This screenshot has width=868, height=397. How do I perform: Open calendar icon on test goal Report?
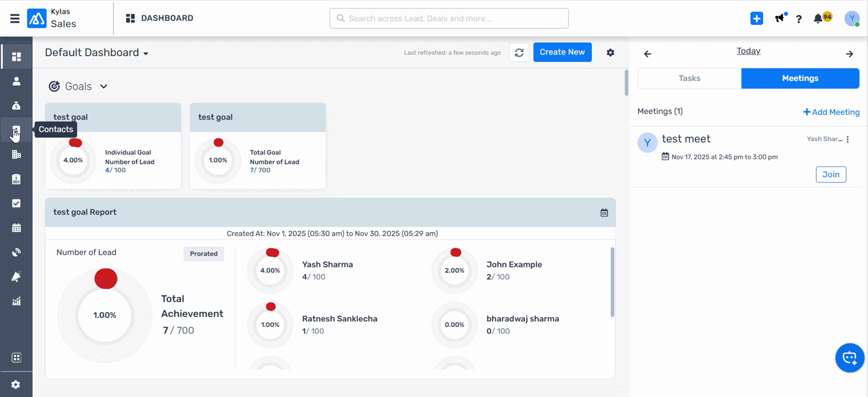tap(604, 213)
